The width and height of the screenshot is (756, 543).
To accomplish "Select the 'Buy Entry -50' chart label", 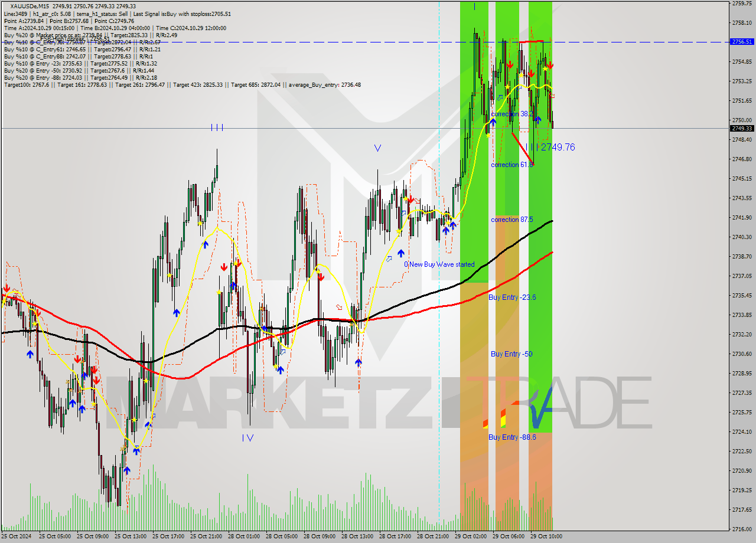I will coord(511,354).
